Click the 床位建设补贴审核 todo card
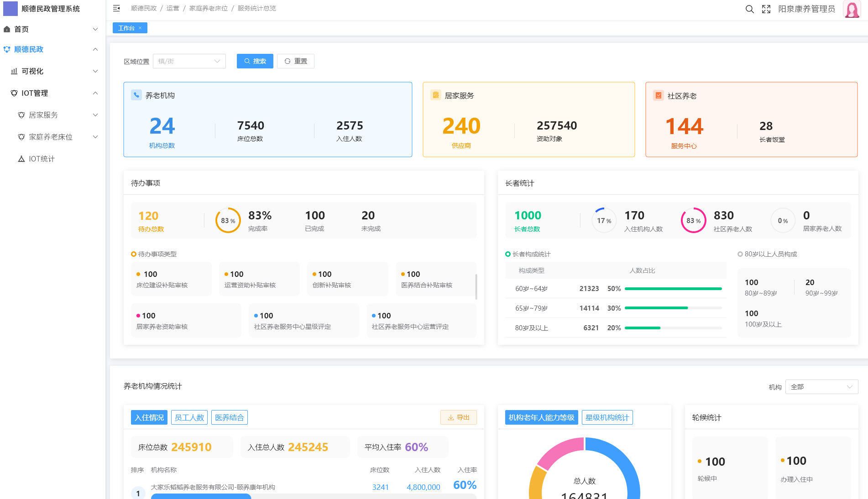This screenshot has height=499, width=868. coord(171,279)
